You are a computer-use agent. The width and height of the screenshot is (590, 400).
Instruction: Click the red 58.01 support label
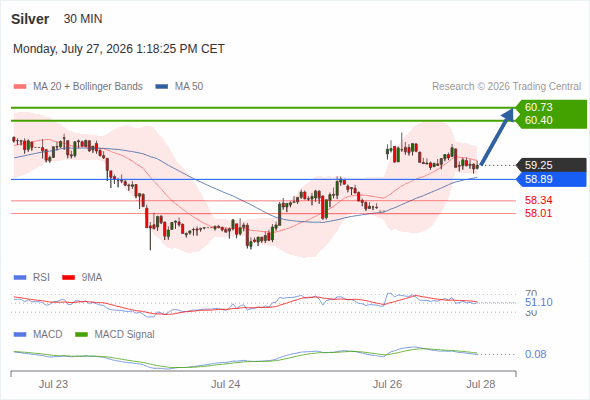[x=538, y=213]
